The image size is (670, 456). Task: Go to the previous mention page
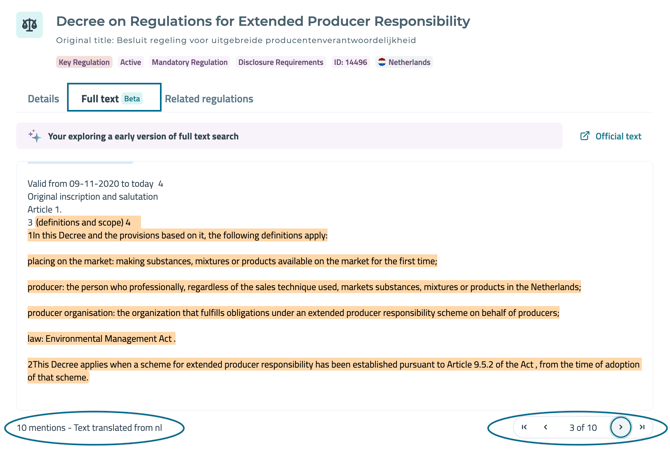(545, 427)
